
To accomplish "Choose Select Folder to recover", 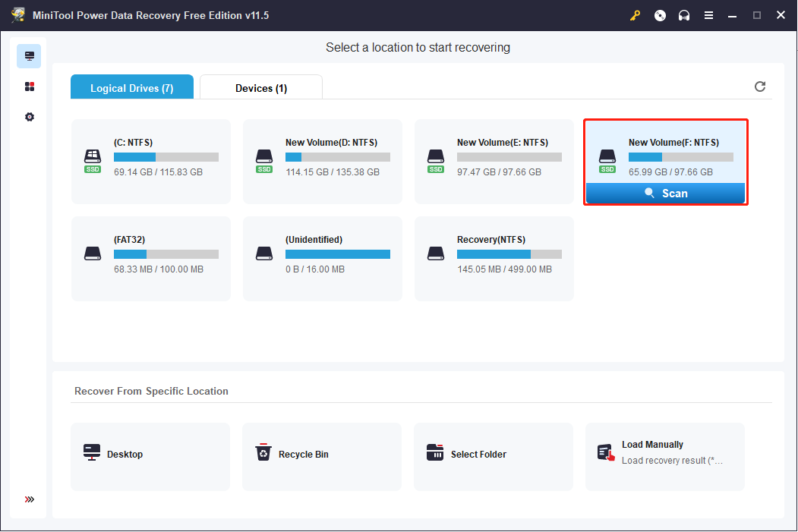I will [x=494, y=456].
